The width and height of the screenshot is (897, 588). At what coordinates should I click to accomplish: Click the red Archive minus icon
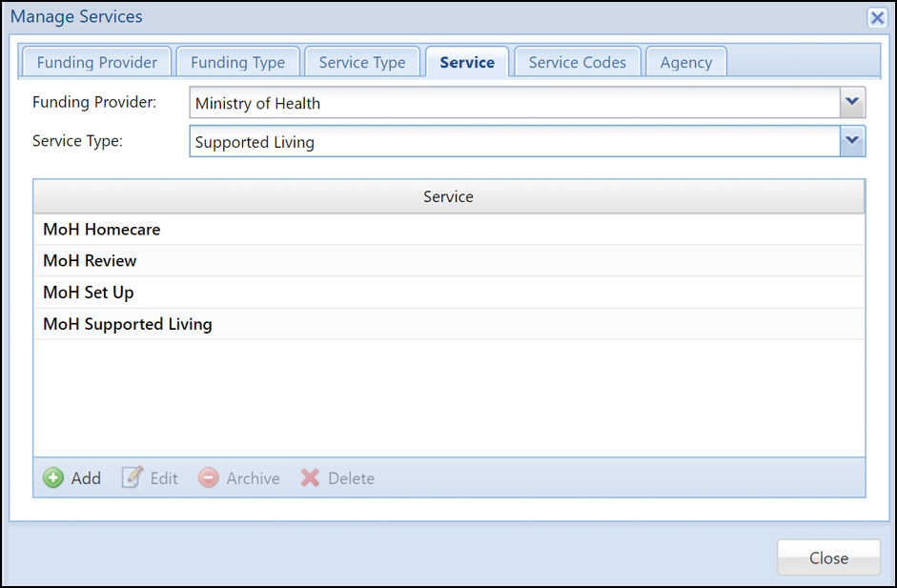click(208, 477)
